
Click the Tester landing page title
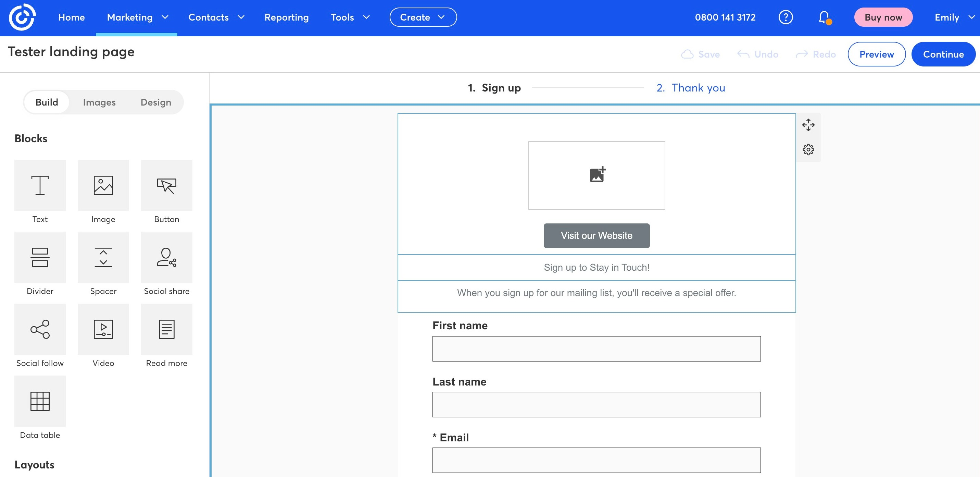click(x=71, y=51)
